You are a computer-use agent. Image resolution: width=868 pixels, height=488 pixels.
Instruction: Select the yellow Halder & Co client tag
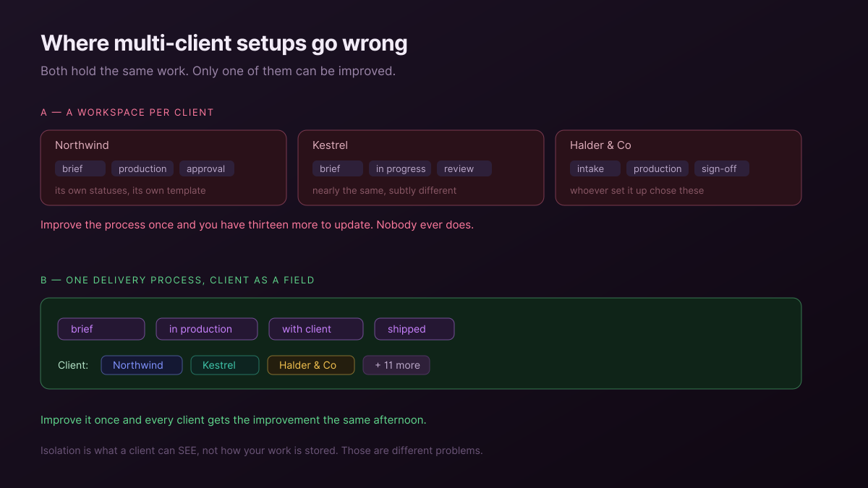pyautogui.click(x=311, y=365)
